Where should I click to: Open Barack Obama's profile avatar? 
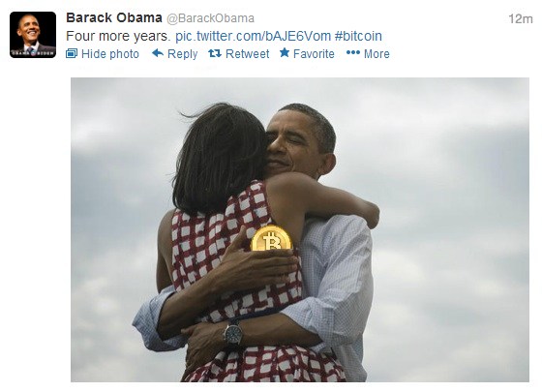[33, 35]
